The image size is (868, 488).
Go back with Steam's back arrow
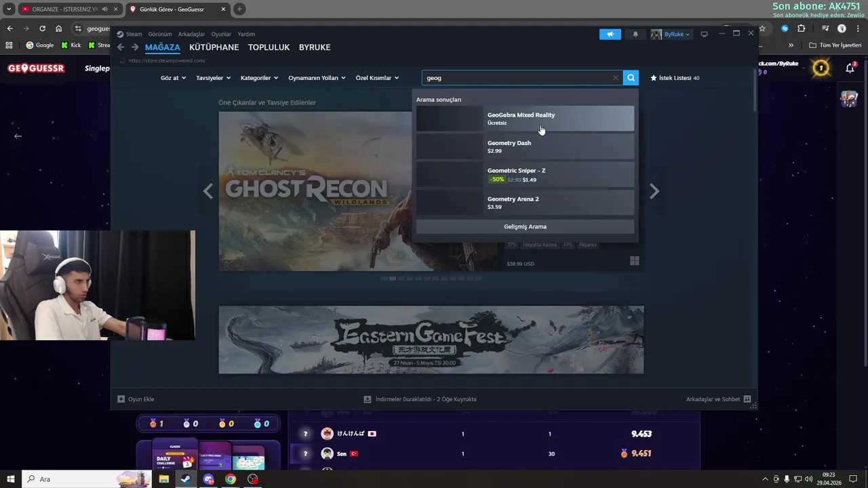click(121, 47)
